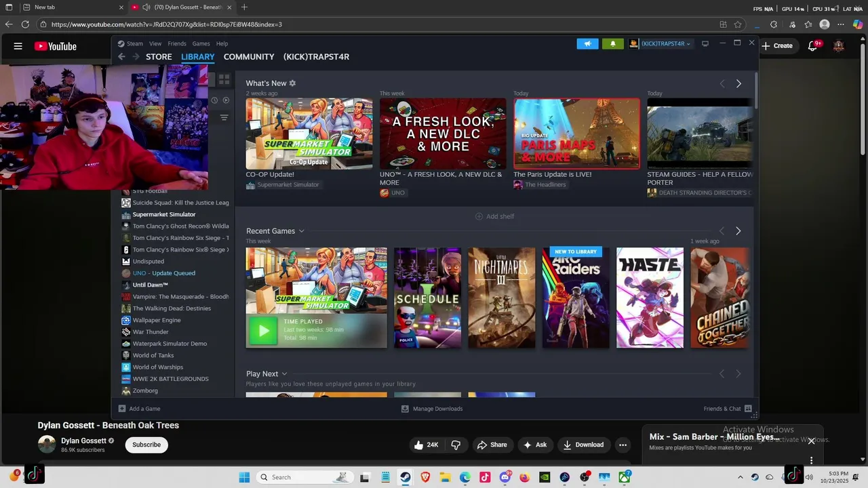Open browser extensions puzzle icon
The width and height of the screenshot is (868, 488).
[x=774, y=24]
